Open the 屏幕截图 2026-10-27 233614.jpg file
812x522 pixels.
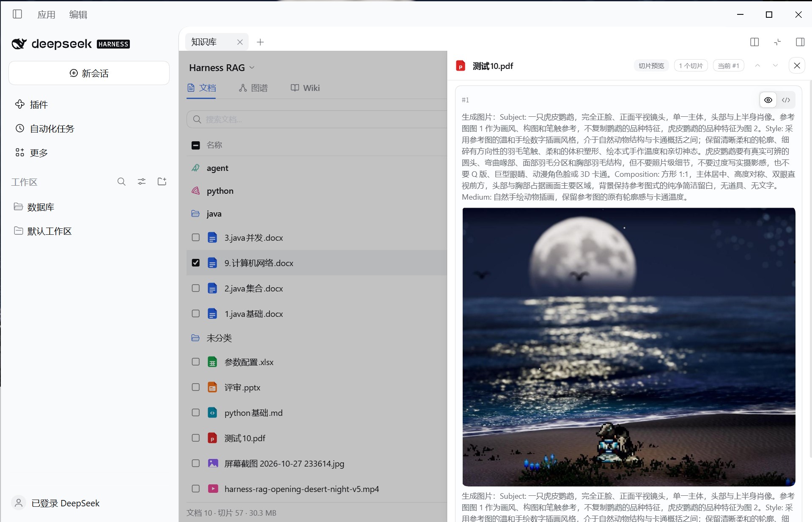pyautogui.click(x=284, y=464)
